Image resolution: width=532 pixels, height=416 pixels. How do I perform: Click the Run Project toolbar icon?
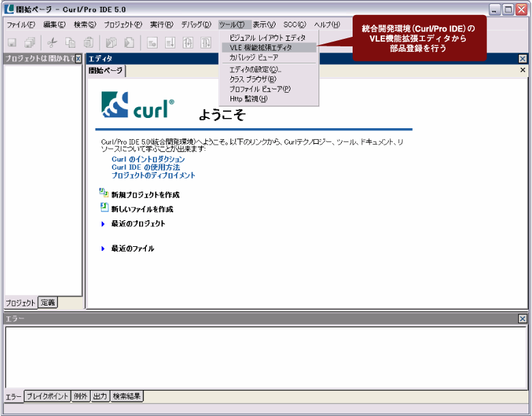pos(111,42)
